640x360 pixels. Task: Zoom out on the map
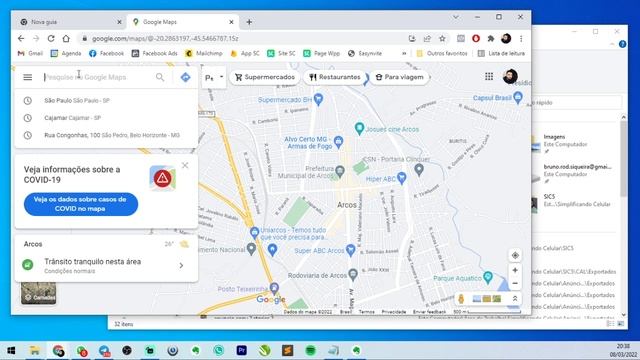[515, 283]
